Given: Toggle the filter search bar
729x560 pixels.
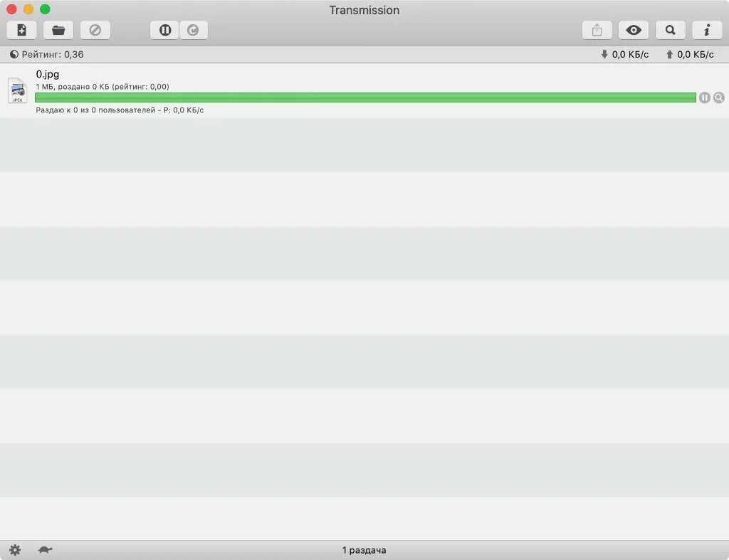Looking at the screenshot, I should 670,30.
